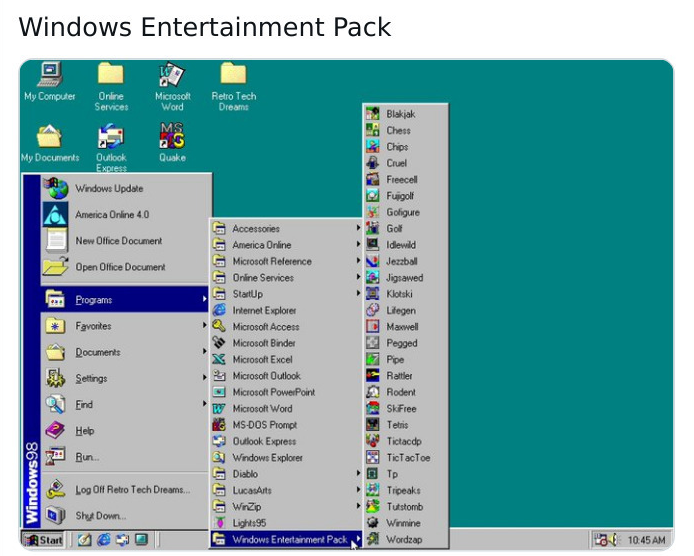Start the Maxwell game
The width and height of the screenshot is (694, 556).
tap(406, 327)
